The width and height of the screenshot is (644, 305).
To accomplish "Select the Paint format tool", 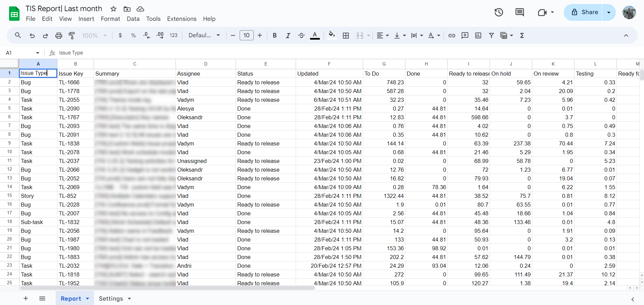I will coord(72,36).
